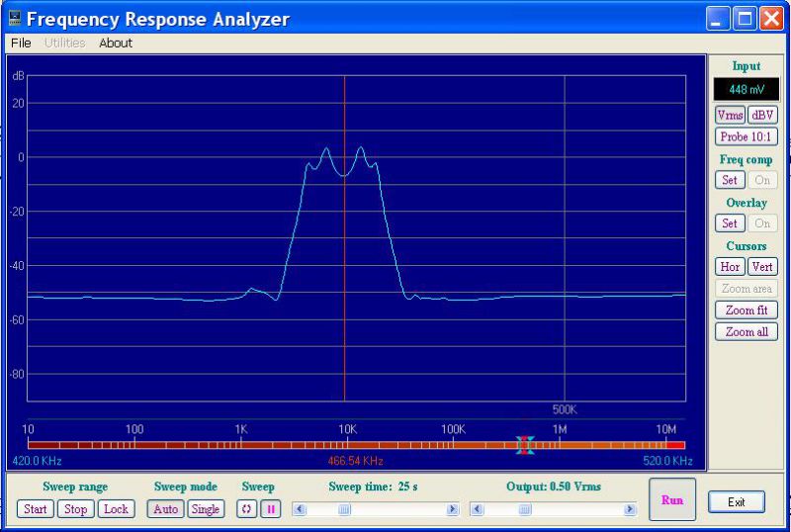Screen dimensions: 791x532
Task: Toggle the horizontal cursors with Hor
Action: [730, 267]
